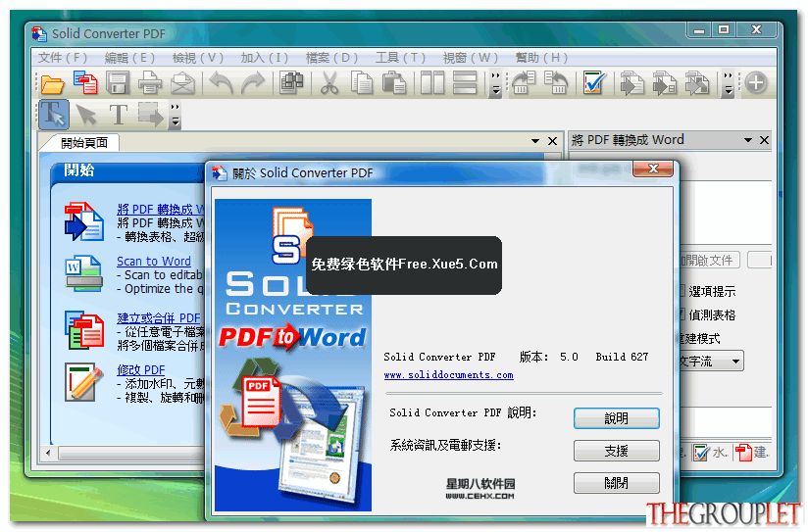Click the red PDF icon in side panel
The image size is (808, 532).
pos(743,454)
